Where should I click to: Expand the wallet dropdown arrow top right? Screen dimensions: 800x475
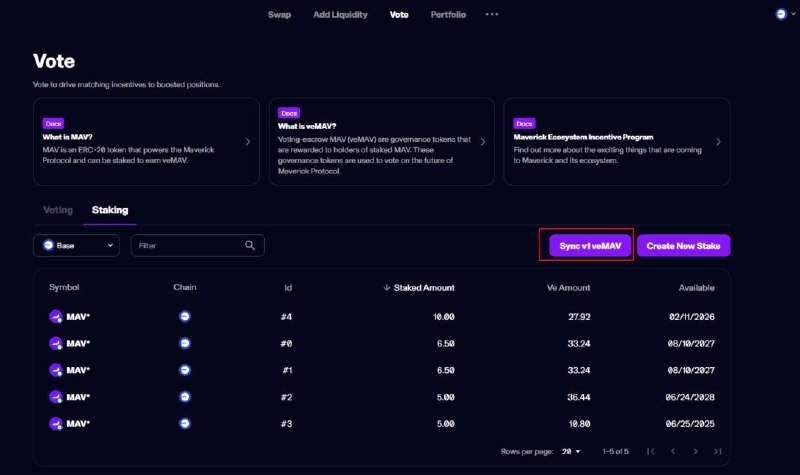click(793, 14)
